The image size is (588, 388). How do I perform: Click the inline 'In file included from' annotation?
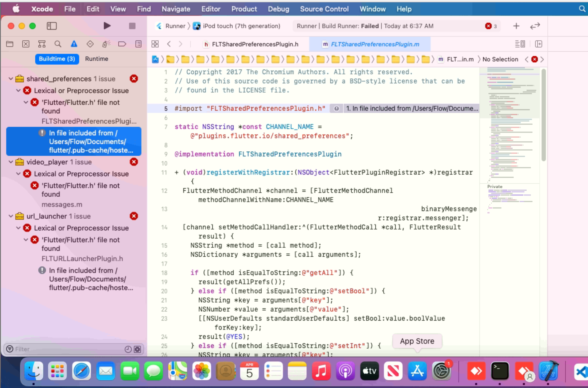[404, 108]
